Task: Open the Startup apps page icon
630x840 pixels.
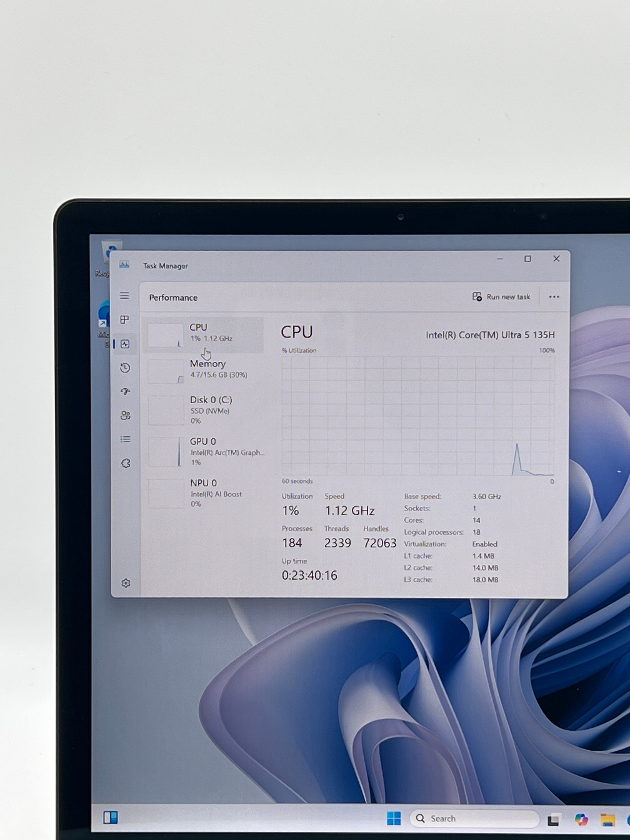Action: (x=125, y=391)
